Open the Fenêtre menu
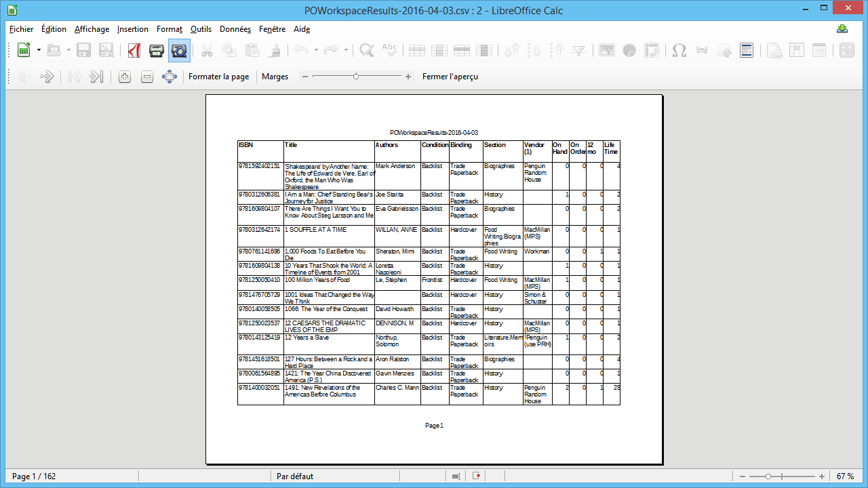The width and height of the screenshot is (868, 488). (x=272, y=29)
